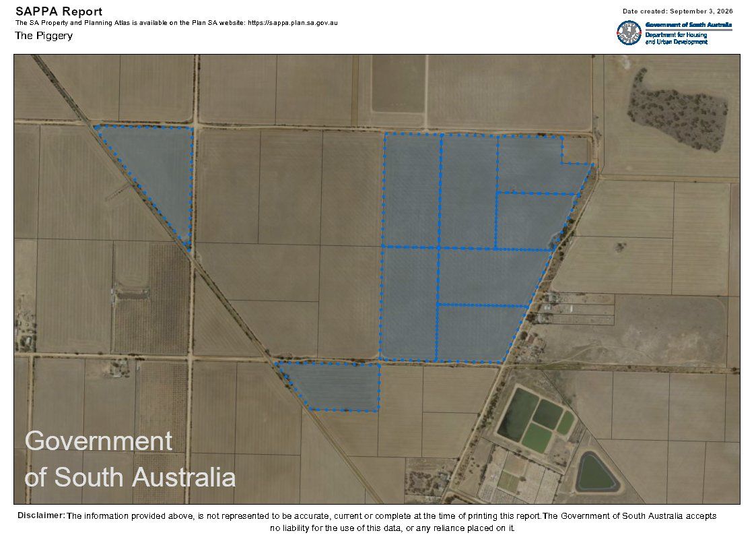Select the SAPPA Report title text
Screen dimensions: 756x535
[59, 11]
